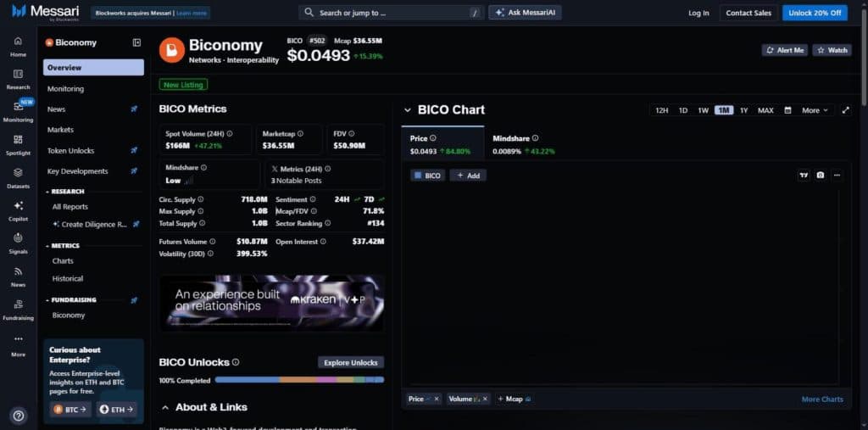Viewport: 868px width, 430px height.
Task: Click the help question mark icon
Action: point(19,416)
